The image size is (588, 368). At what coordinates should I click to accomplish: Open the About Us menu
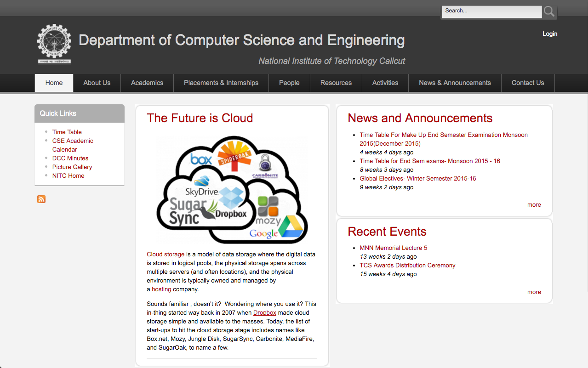[x=97, y=83]
